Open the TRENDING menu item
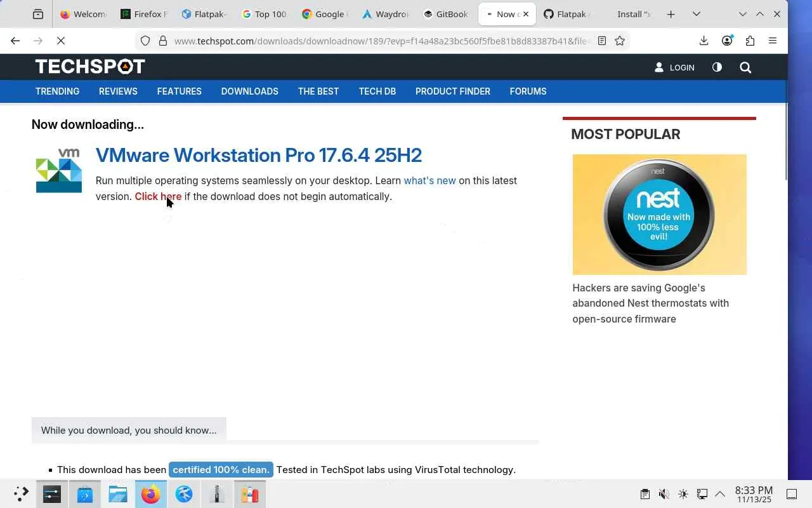Screen dimensions: 812x508 coord(57,91)
